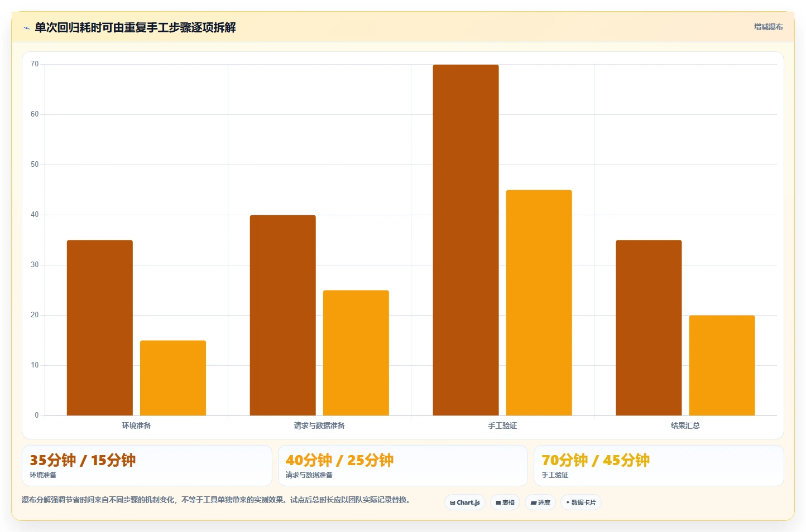Click the dark orange 请求与数据准备 bar
The width and height of the screenshot is (806, 532).
(283, 315)
